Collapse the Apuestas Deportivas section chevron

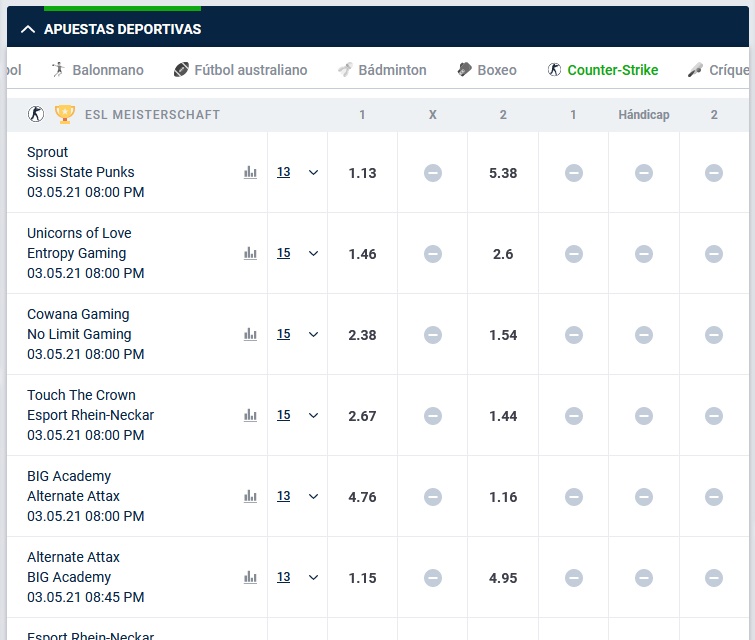pyautogui.click(x=28, y=29)
